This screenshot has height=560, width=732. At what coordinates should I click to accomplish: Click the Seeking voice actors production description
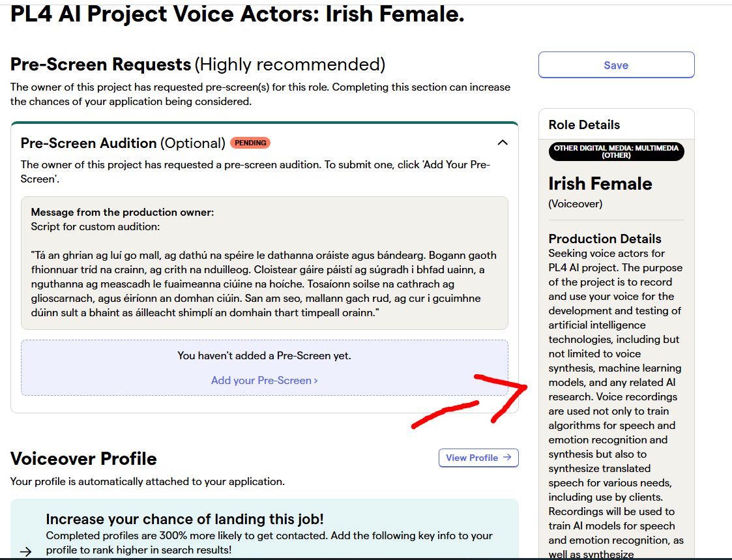pyautogui.click(x=616, y=404)
